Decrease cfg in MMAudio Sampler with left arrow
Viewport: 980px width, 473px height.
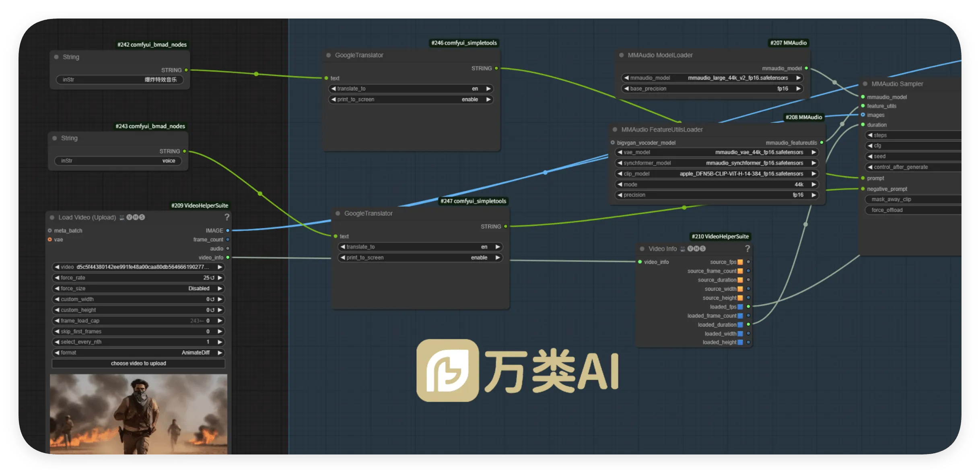coord(870,146)
